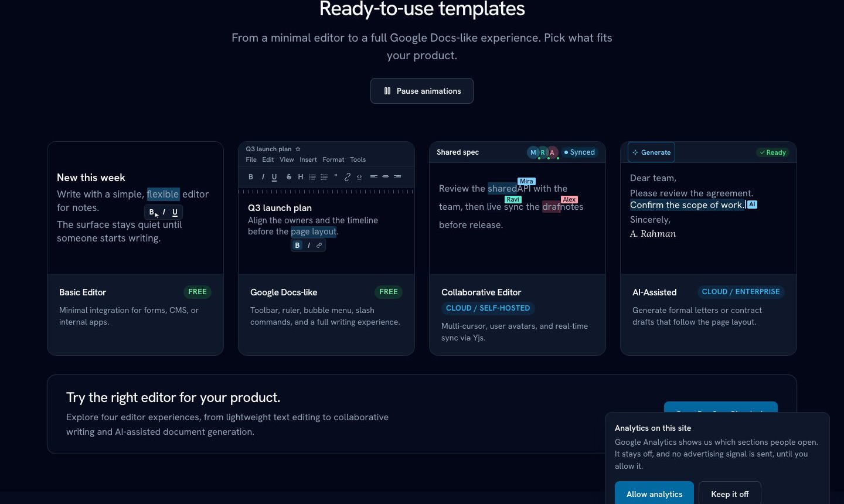This screenshot has width=844, height=504.
Task: Open the Format menu
Action: 333,159
